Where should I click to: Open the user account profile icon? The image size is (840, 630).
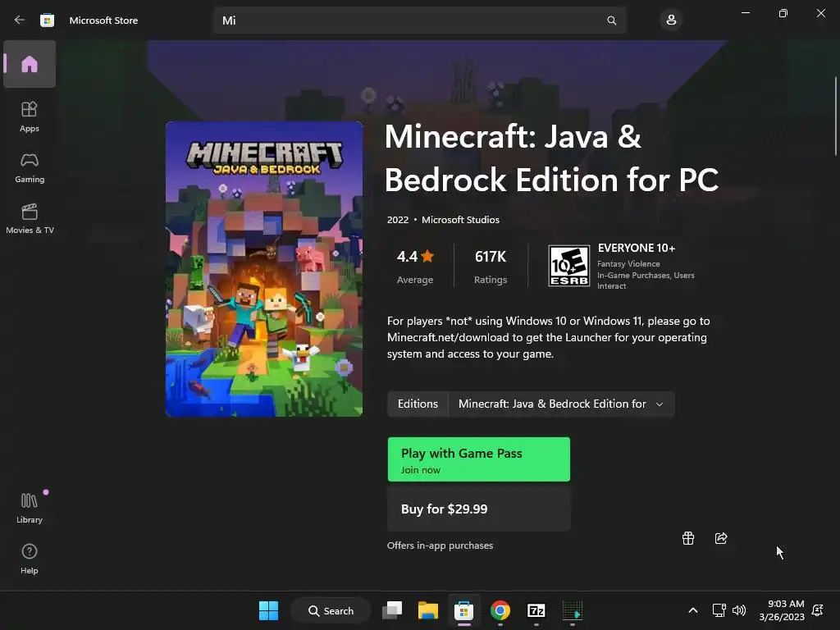[671, 21]
